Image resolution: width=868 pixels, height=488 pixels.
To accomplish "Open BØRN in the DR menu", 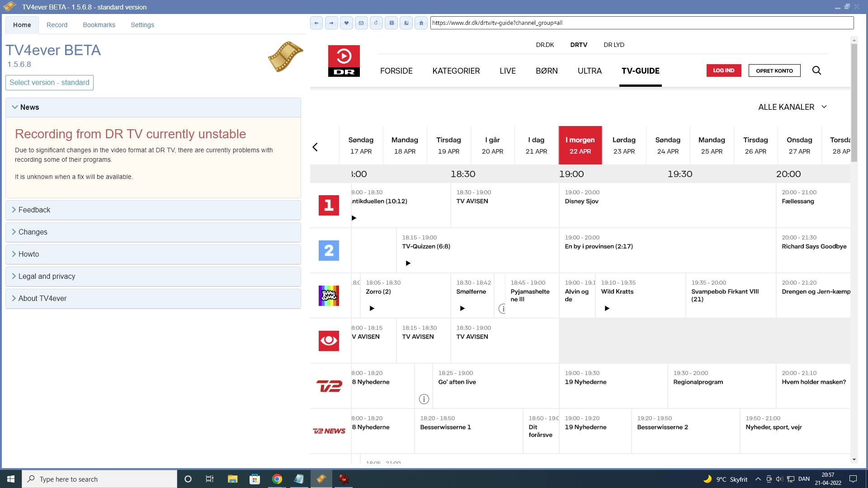I will (x=547, y=71).
